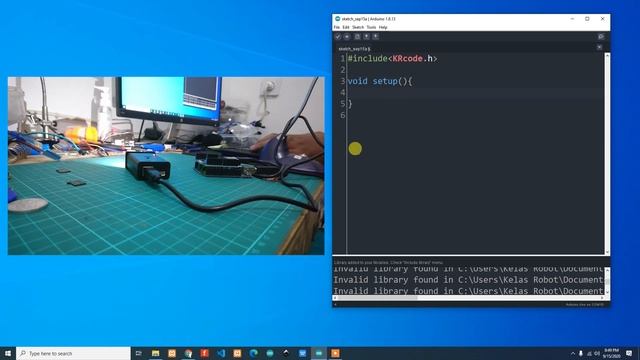Image resolution: width=640 pixels, height=360 pixels.
Task: Open the taskbar clock and date
Action: click(611, 353)
